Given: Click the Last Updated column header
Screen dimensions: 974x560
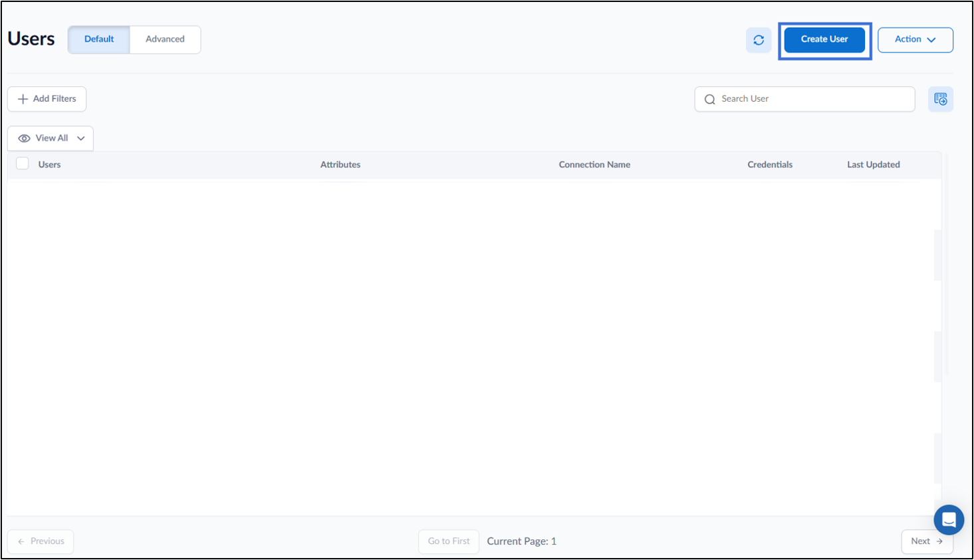Looking at the screenshot, I should [874, 165].
